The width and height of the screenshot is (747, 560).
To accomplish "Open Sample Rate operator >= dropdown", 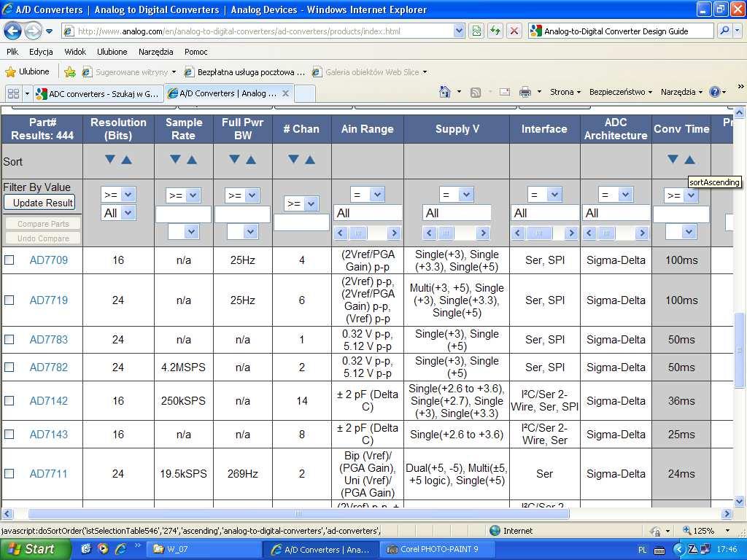I will click(183, 195).
